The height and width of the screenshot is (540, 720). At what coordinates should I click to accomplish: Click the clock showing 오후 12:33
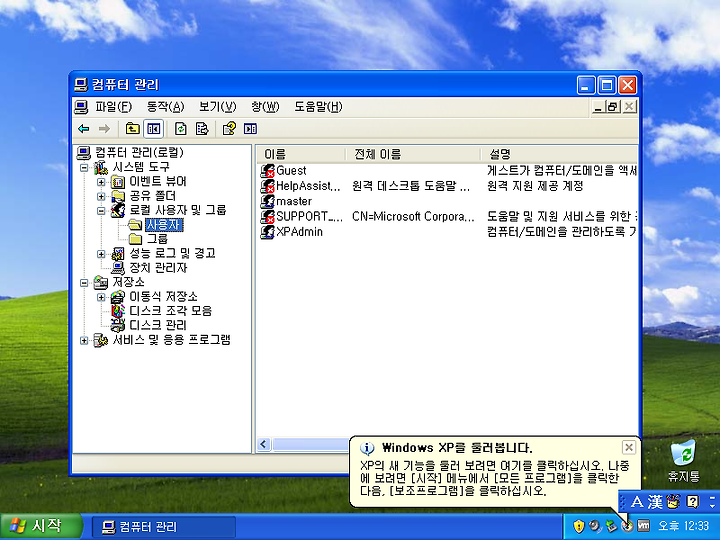(683, 526)
